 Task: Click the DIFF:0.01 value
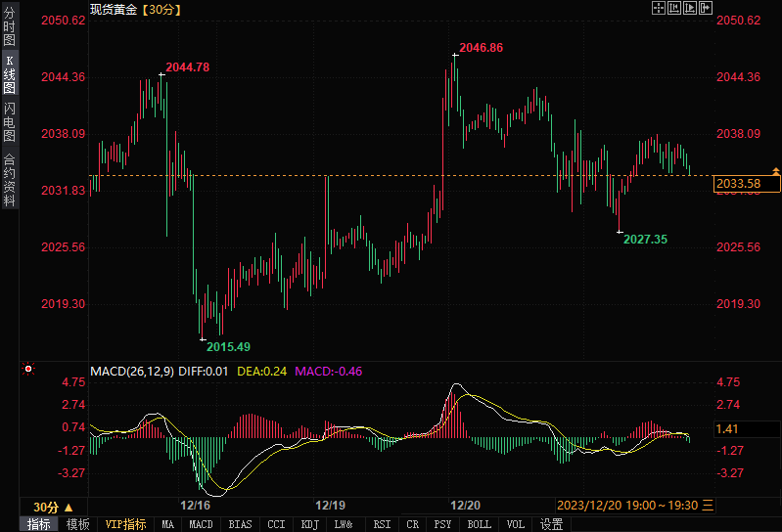203,371
